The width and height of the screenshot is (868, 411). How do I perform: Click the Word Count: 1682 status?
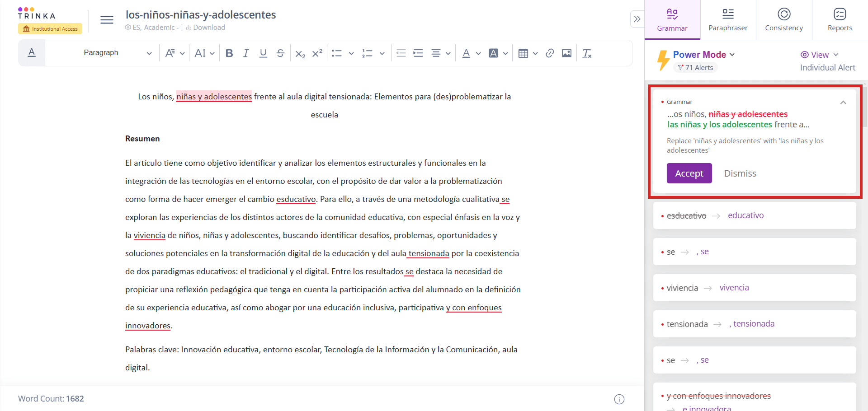[51, 399]
